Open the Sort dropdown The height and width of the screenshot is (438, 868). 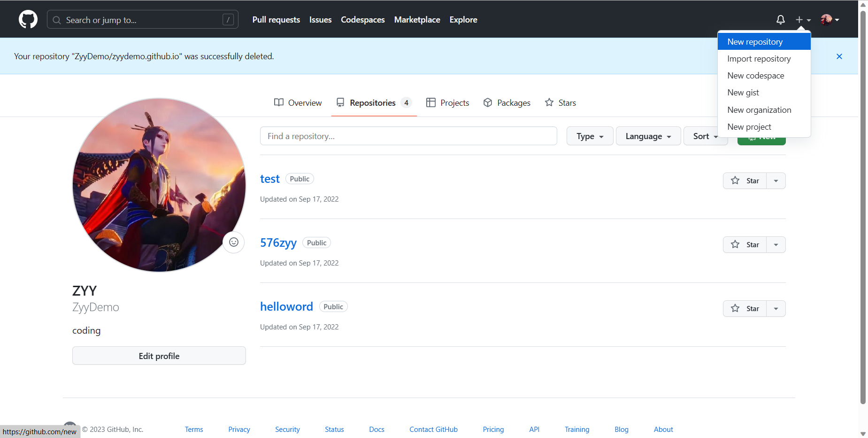[x=705, y=136]
